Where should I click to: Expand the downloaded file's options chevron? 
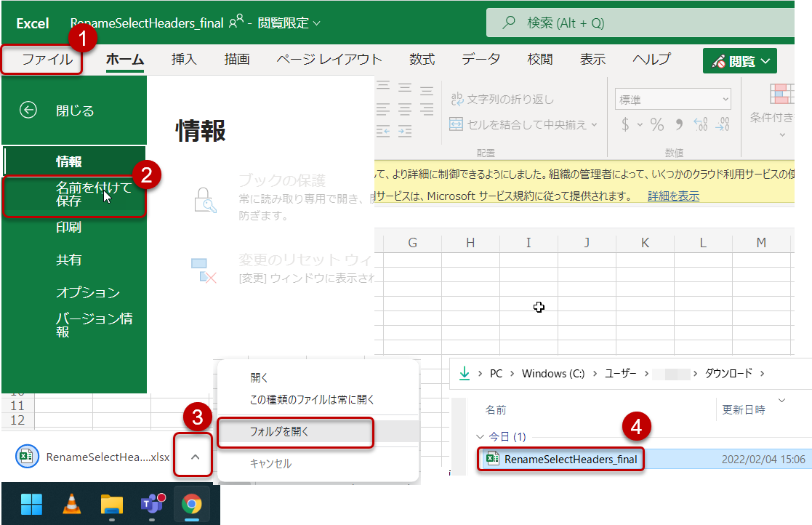pos(193,456)
